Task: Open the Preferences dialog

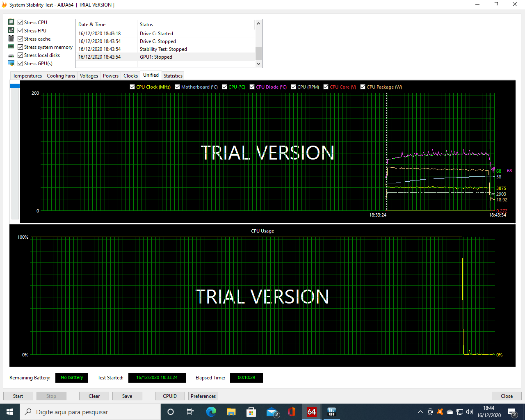Action: [203, 396]
